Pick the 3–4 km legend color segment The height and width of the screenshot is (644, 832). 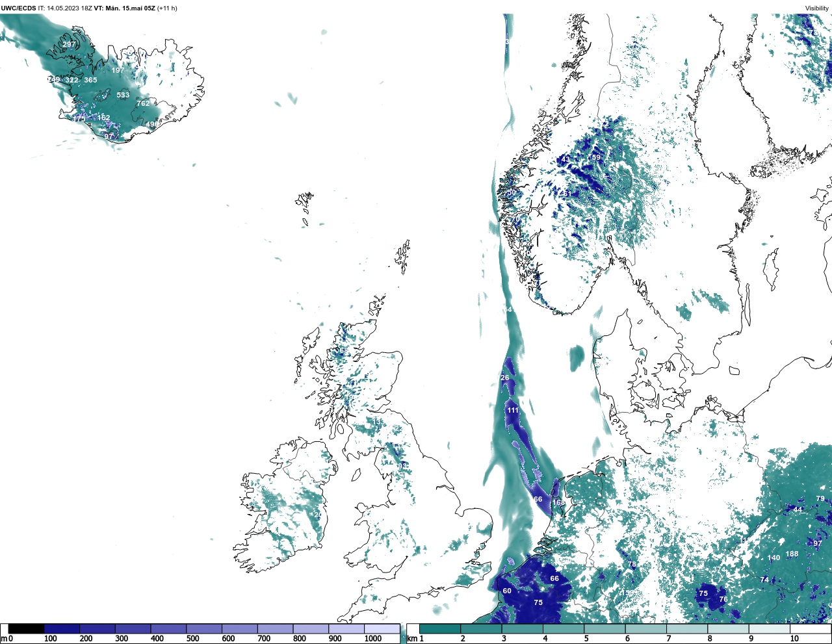point(522,628)
